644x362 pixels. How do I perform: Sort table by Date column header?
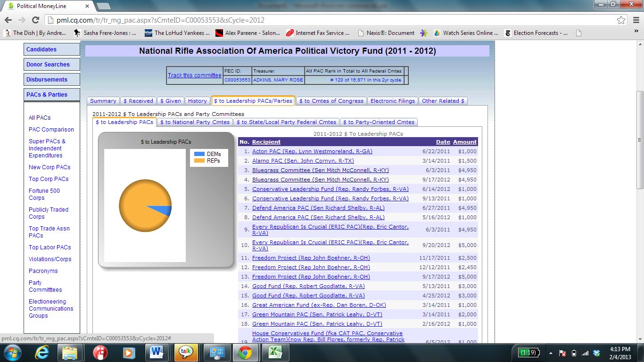[x=443, y=142]
